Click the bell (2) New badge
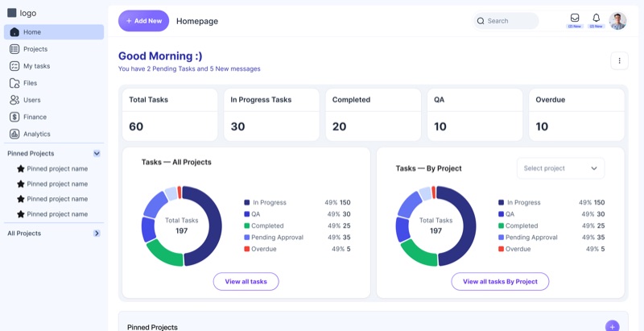This screenshot has height=331, width=644. tap(596, 27)
